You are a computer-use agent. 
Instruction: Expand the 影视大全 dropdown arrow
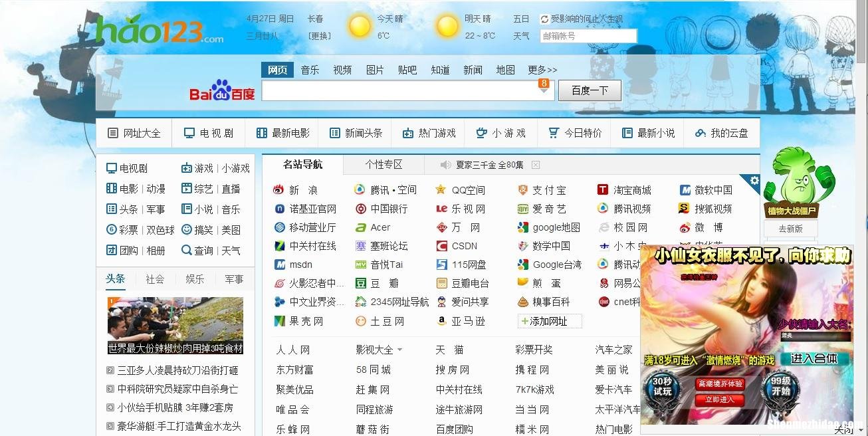[x=399, y=350]
